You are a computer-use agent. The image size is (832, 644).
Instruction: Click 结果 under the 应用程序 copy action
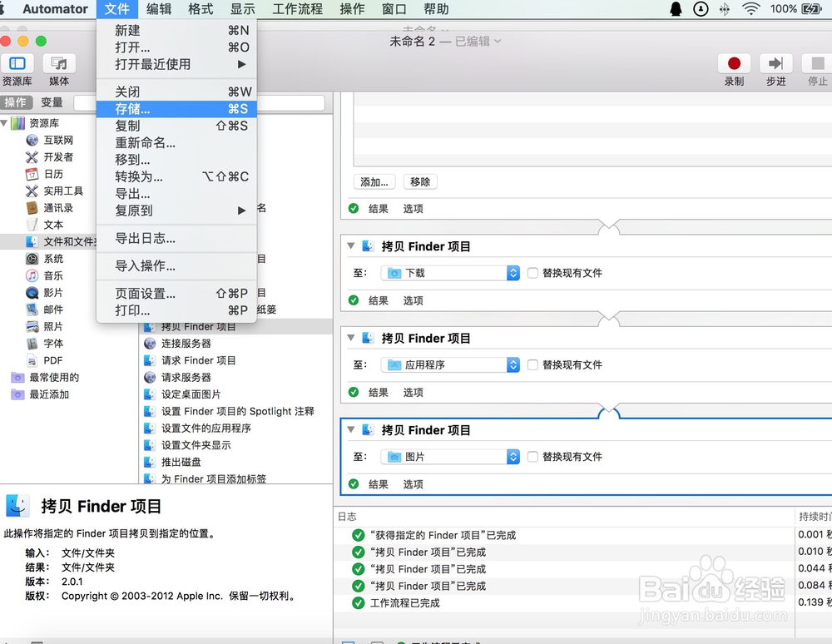379,393
